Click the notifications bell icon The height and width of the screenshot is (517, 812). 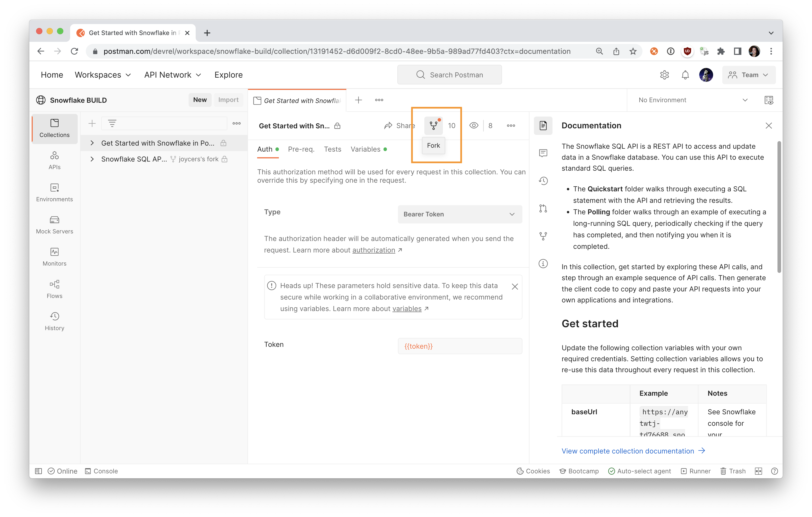[x=685, y=75]
